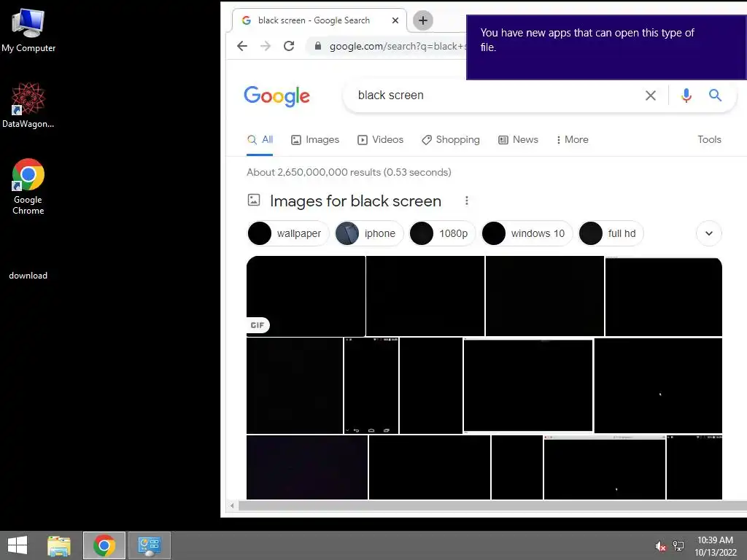Open the taskbar clock and date

coord(715,546)
